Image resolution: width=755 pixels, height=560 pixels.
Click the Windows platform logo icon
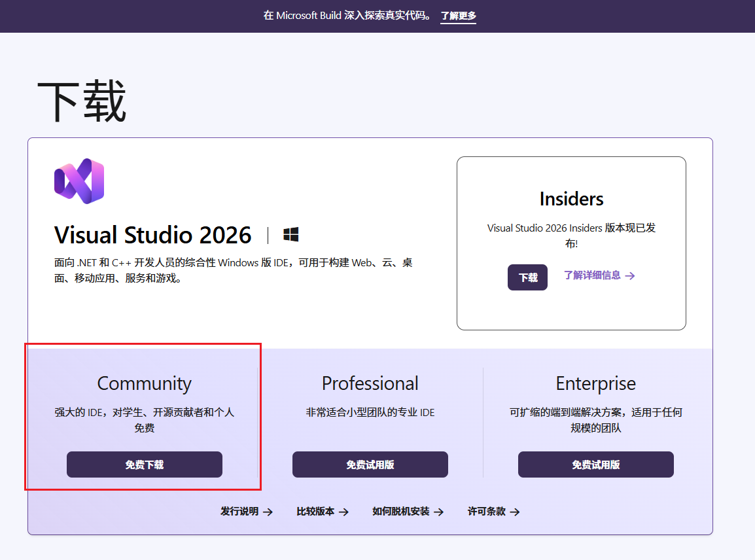[x=291, y=235]
